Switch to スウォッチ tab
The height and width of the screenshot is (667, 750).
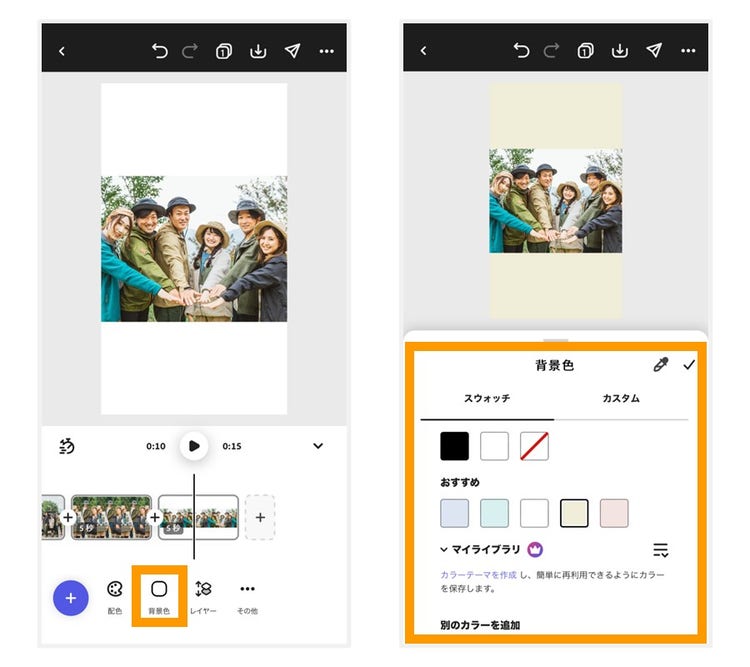point(487,399)
